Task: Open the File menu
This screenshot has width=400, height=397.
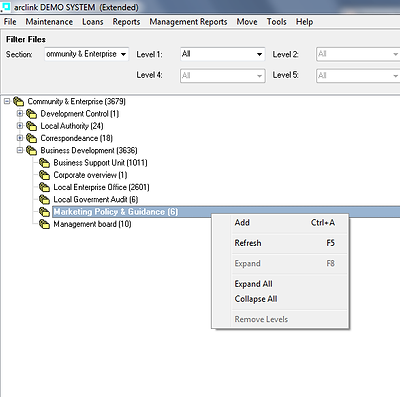Action: point(10,22)
